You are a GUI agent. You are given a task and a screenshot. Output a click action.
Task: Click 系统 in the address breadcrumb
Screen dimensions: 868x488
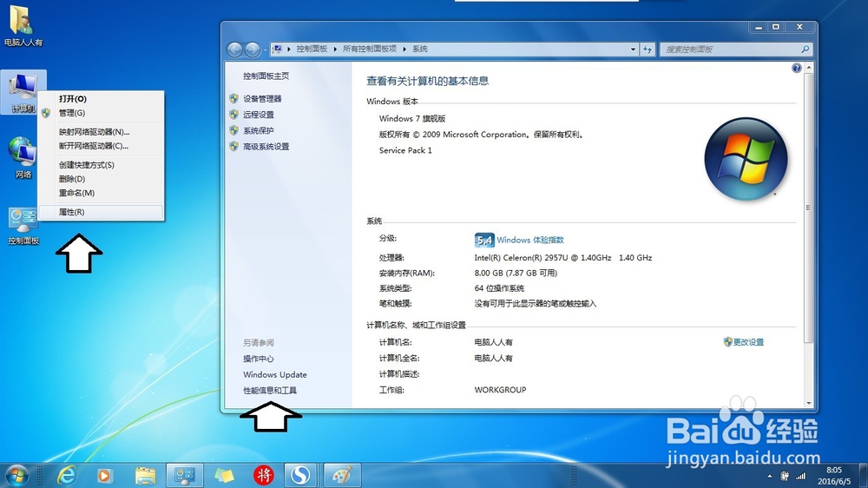[419, 49]
